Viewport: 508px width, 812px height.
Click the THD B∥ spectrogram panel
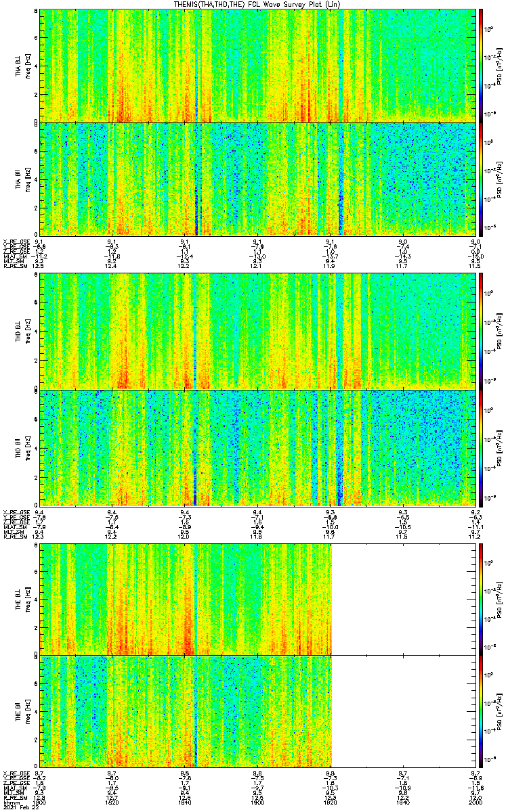click(x=257, y=447)
